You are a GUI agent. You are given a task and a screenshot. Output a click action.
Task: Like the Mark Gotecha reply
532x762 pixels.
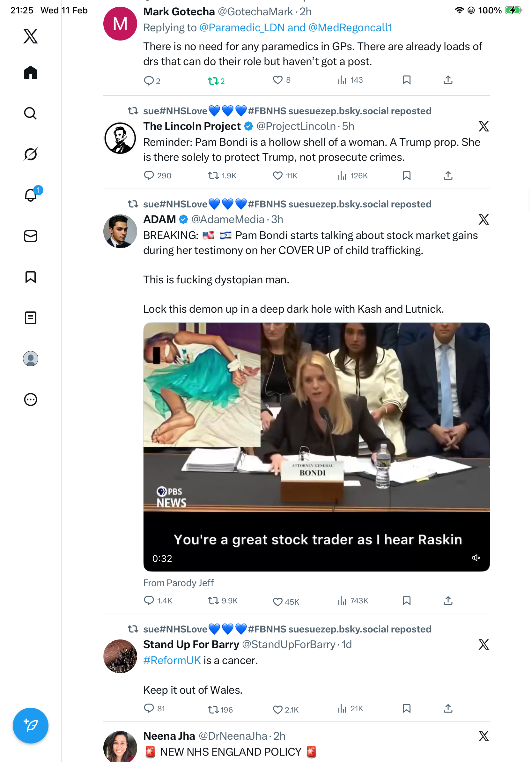coord(277,80)
